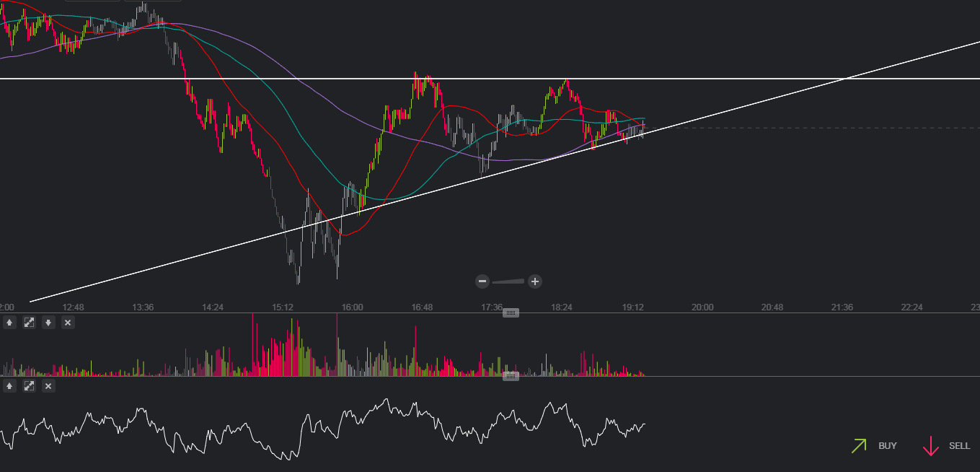This screenshot has height=472, width=980.
Task: Maximize the oscillator indicator panel
Action: click(x=30, y=386)
